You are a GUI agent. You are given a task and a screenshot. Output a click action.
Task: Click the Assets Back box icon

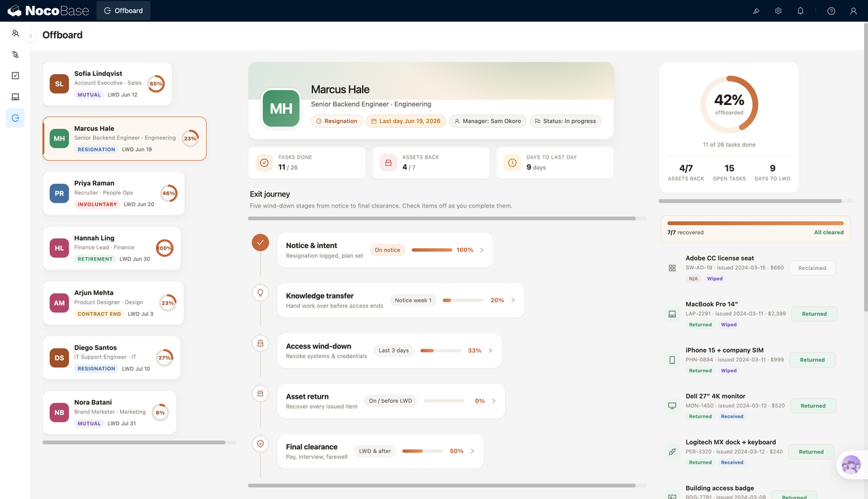tap(389, 163)
